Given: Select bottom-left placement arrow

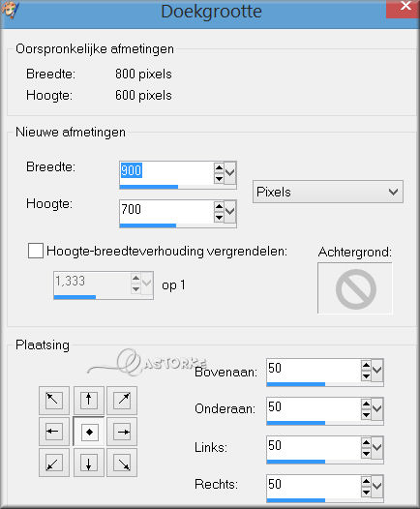Looking at the screenshot, I should pyautogui.click(x=54, y=463).
